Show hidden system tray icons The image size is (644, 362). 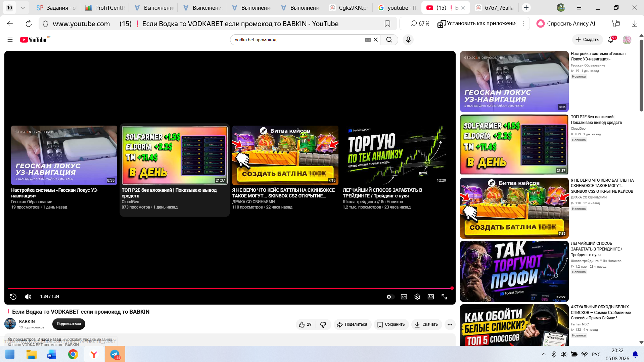[544, 354]
